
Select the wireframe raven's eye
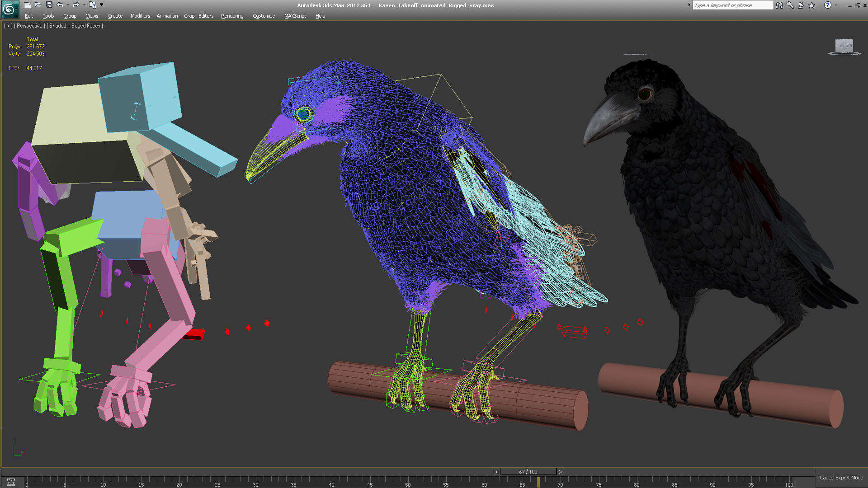[x=303, y=114]
